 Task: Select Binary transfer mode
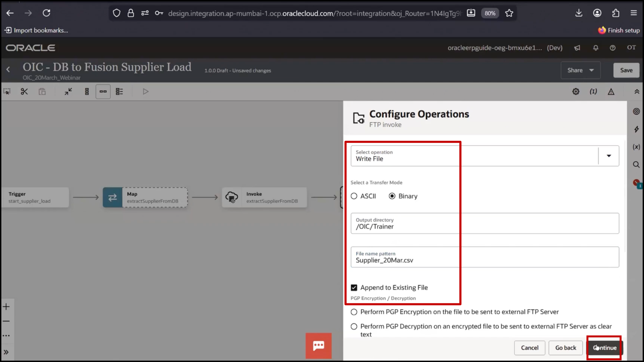[392, 196]
